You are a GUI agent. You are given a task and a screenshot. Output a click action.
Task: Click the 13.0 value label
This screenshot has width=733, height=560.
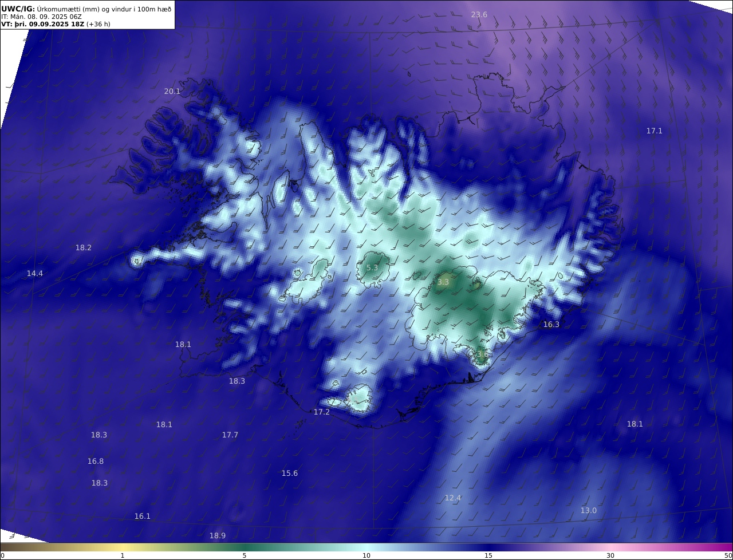click(x=589, y=510)
